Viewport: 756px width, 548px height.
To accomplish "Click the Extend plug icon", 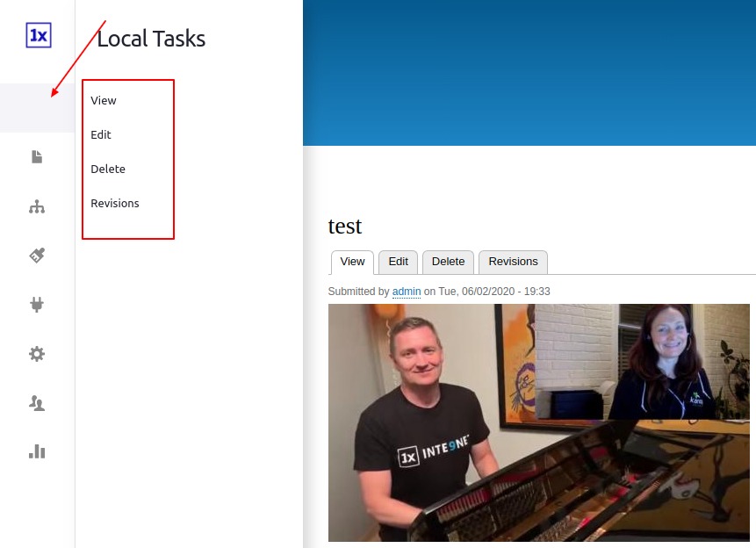I will coord(36,305).
